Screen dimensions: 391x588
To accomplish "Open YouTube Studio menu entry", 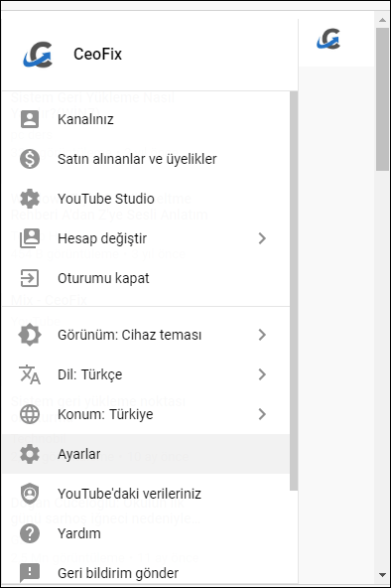I will (x=146, y=199).
